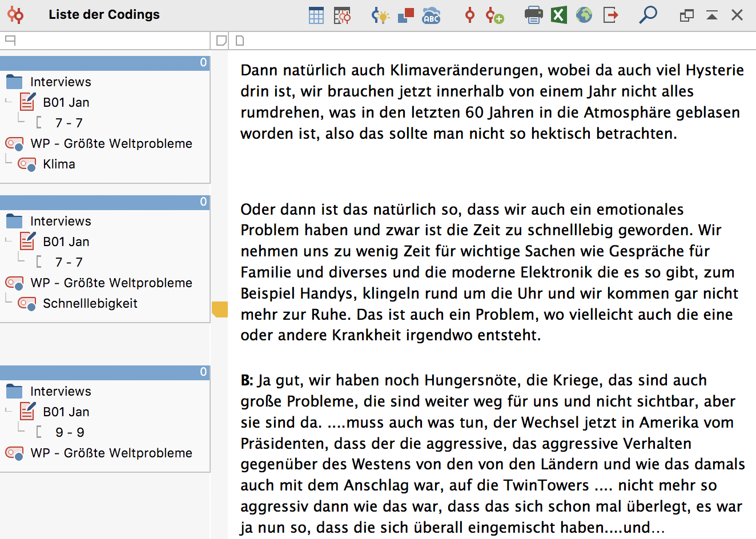Screen dimensions: 756x539
Task: Click the memo column header icon
Action: coord(221,41)
